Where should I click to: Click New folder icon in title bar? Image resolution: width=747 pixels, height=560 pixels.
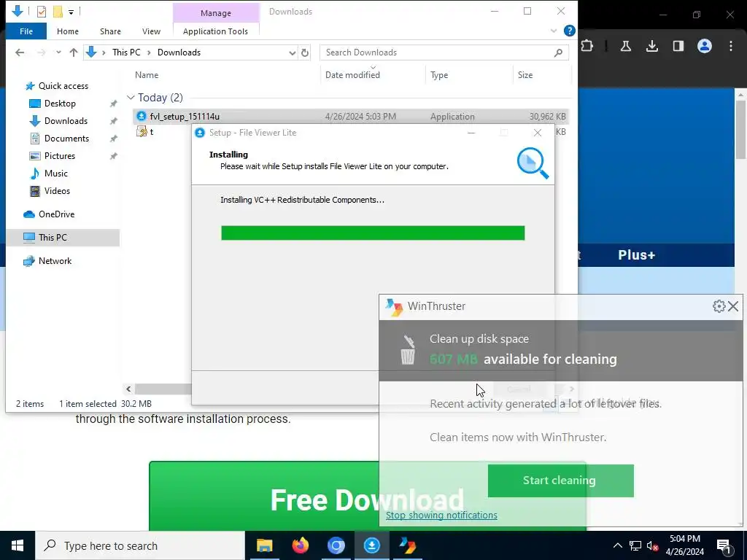pos(58,12)
